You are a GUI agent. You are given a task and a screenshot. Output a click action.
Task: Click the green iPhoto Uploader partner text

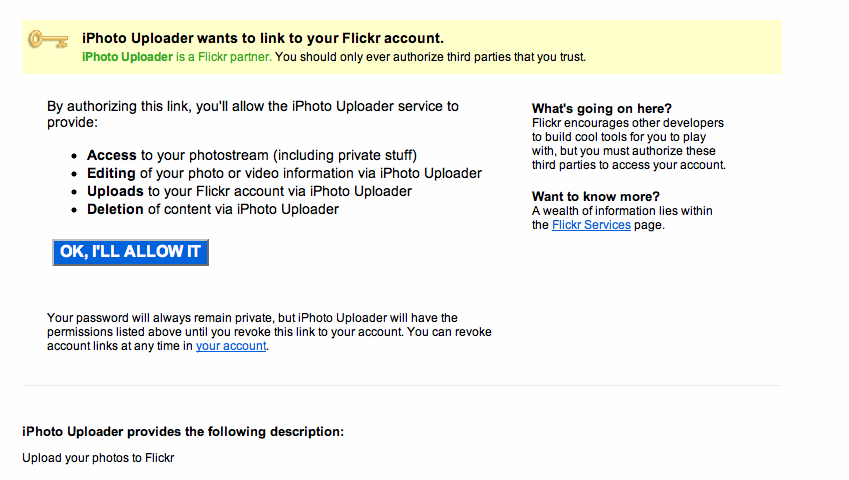pyautogui.click(x=177, y=57)
